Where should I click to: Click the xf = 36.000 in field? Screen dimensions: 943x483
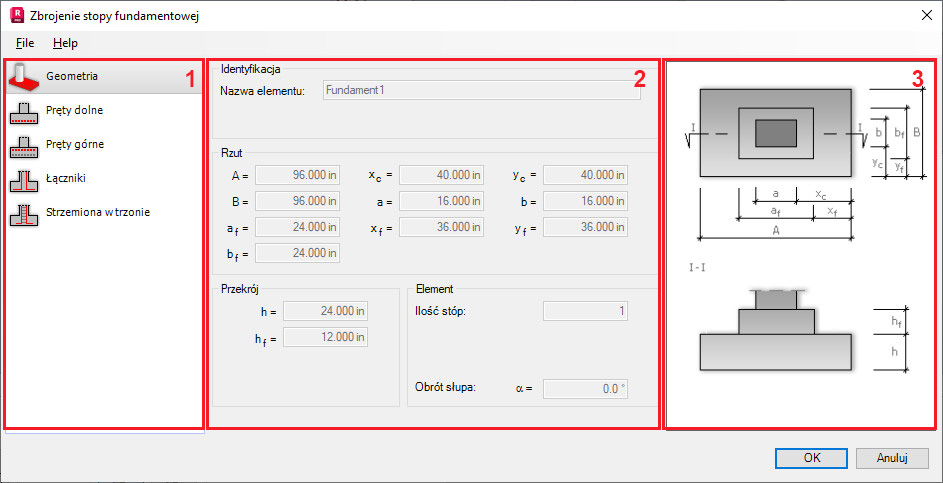[441, 227]
